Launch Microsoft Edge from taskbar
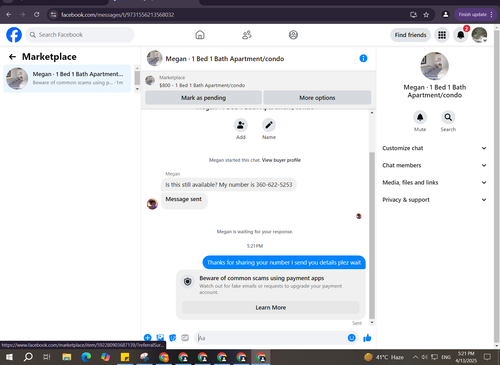 [x=86, y=357]
